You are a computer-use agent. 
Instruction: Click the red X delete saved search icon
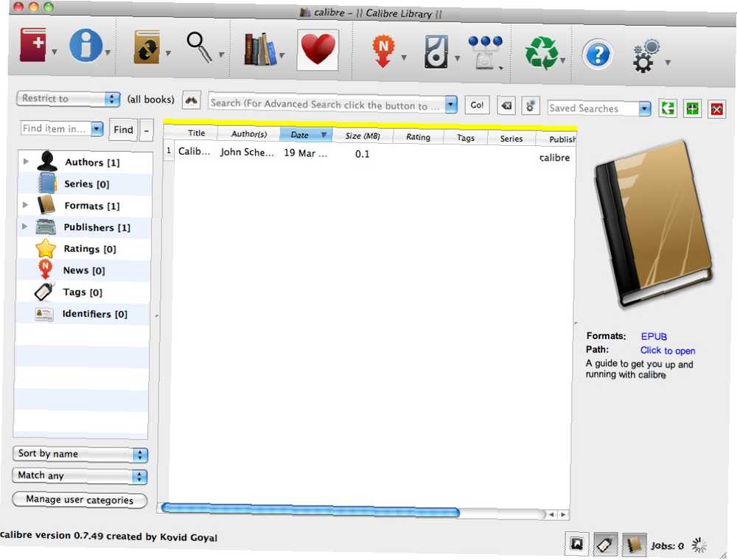point(717,110)
